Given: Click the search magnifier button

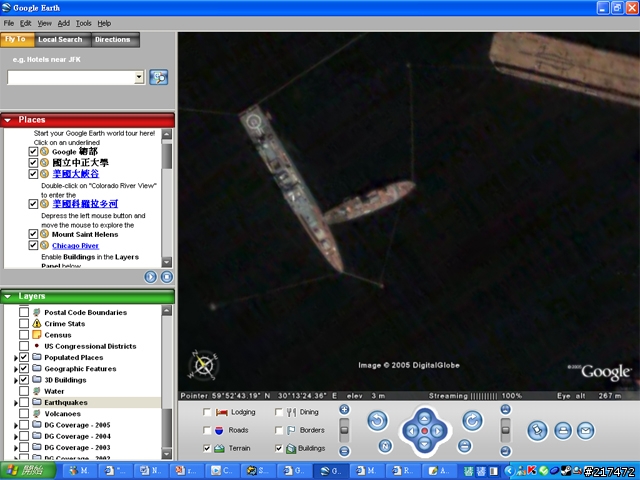Looking at the screenshot, I should (x=158, y=77).
